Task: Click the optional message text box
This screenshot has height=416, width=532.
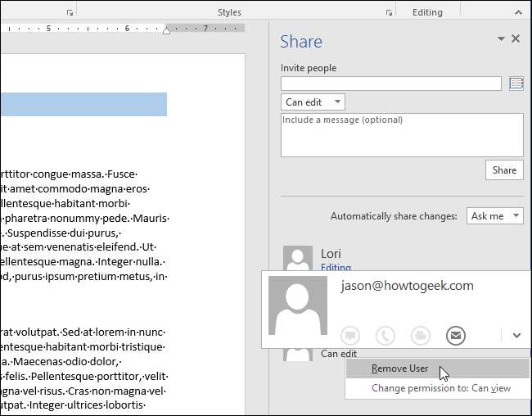Action: [x=401, y=134]
